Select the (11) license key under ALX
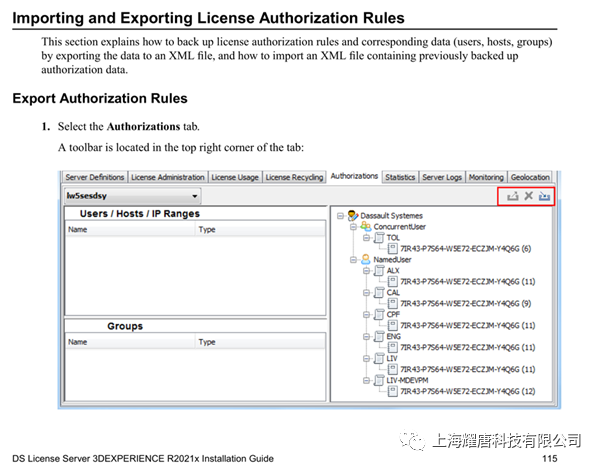601x468 pixels. [x=468, y=282]
